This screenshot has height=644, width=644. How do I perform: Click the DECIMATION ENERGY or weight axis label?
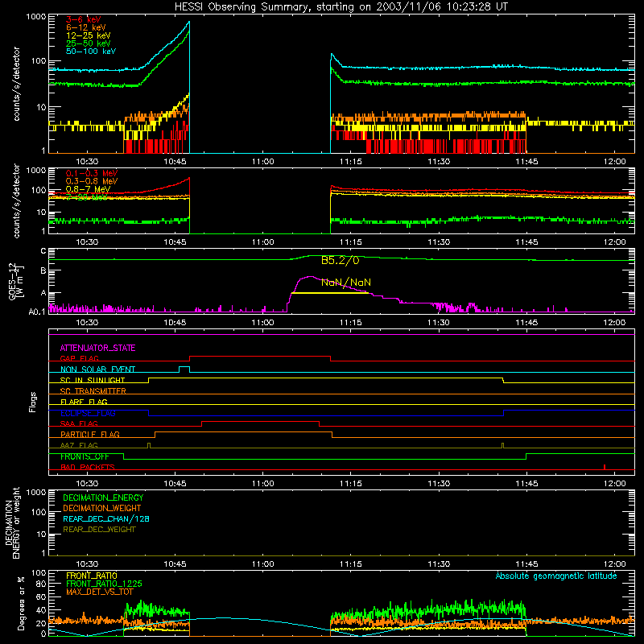click(x=12, y=522)
